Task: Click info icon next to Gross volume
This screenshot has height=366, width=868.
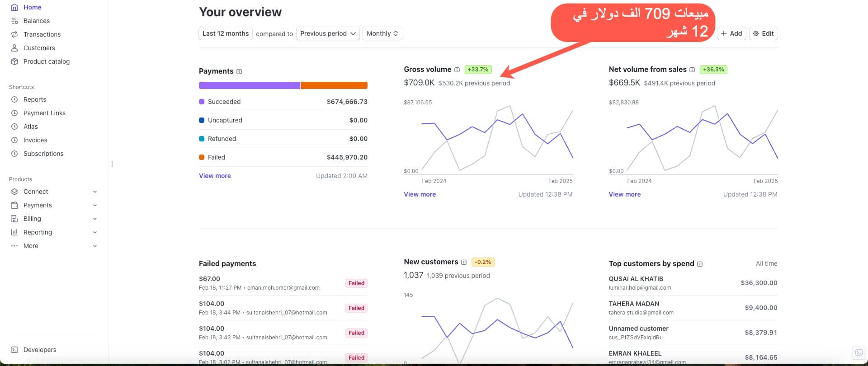Action: coord(457,70)
